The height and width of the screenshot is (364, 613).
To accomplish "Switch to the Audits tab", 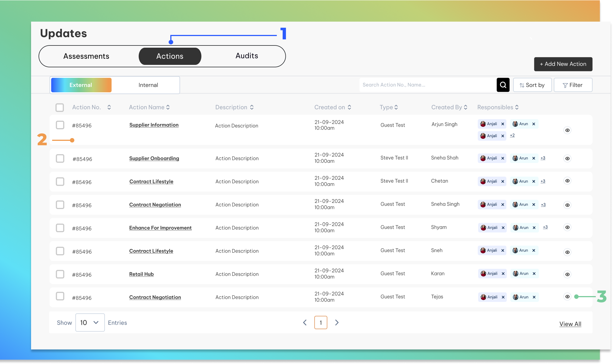I will 247,56.
